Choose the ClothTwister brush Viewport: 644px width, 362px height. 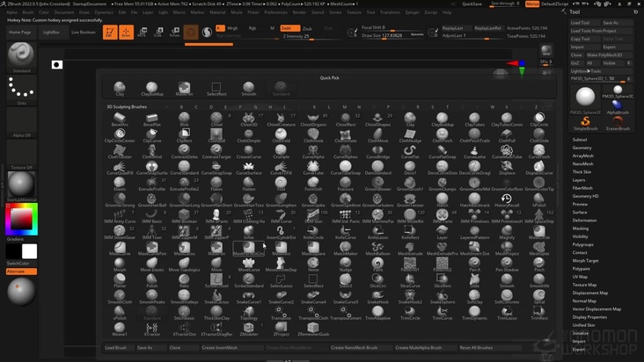coord(120,152)
